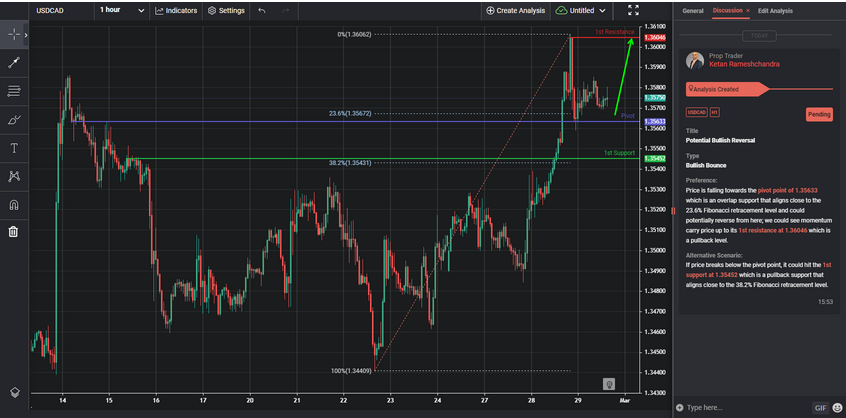Switch to the General tab

tap(693, 11)
